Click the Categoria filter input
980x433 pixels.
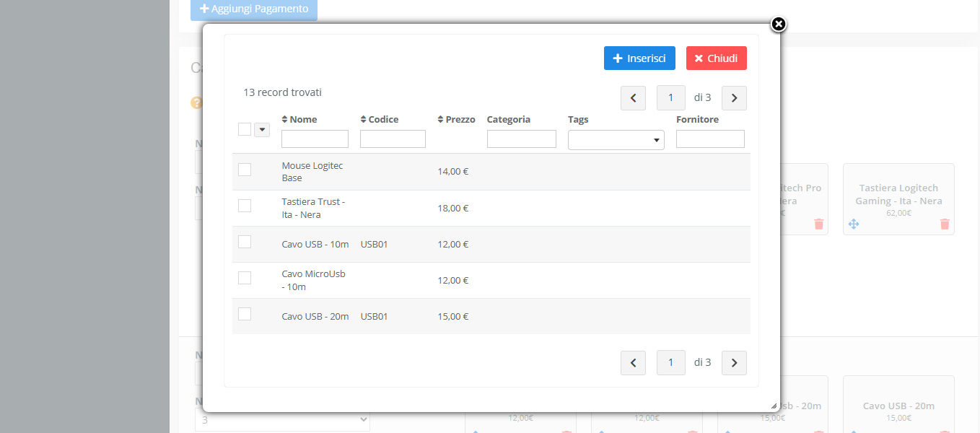click(x=522, y=139)
